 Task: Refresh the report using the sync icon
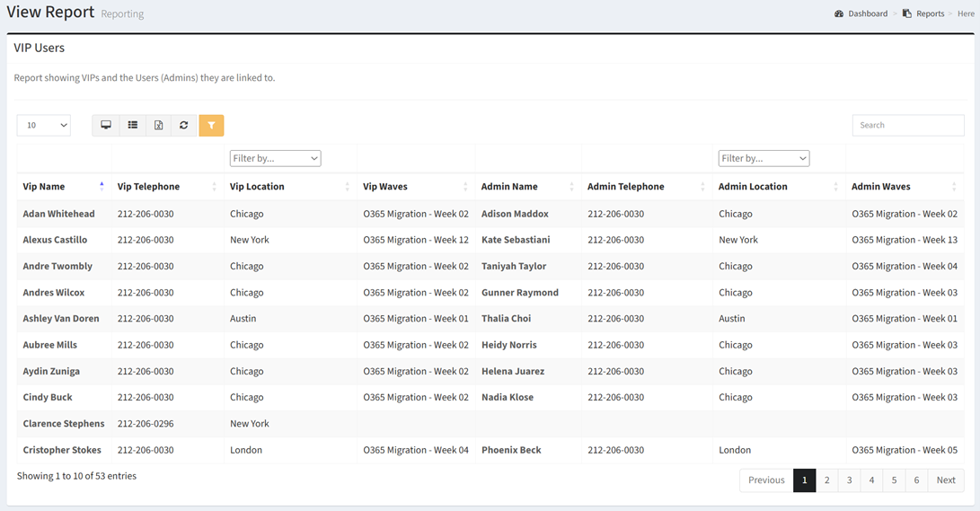coord(184,126)
